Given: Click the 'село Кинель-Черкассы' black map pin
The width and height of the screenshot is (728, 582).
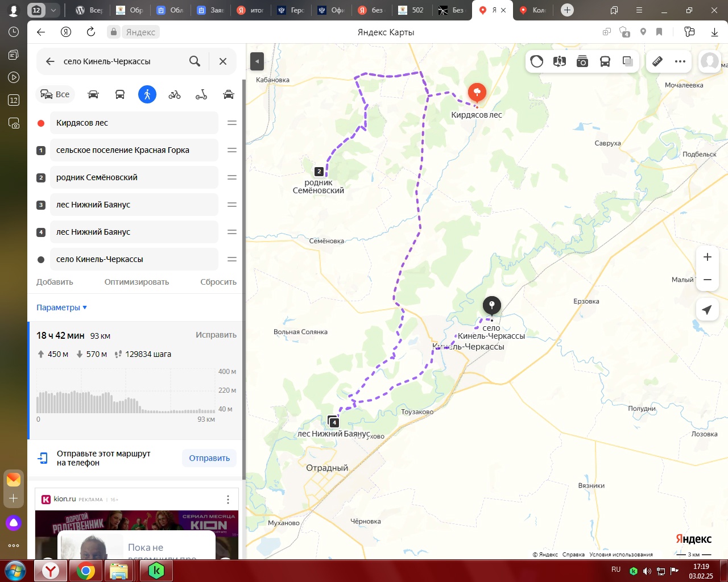Looking at the screenshot, I should click(492, 306).
